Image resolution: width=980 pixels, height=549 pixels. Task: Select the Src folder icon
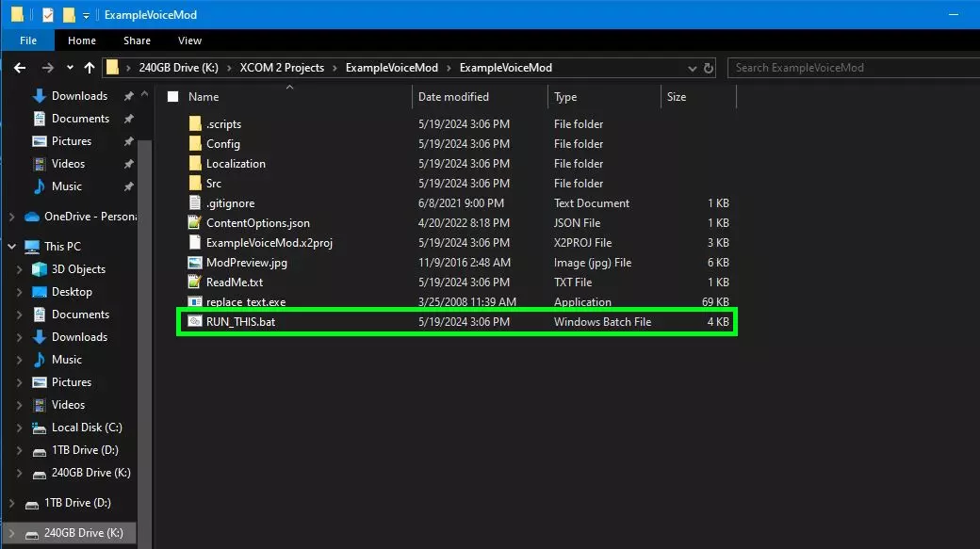195,183
